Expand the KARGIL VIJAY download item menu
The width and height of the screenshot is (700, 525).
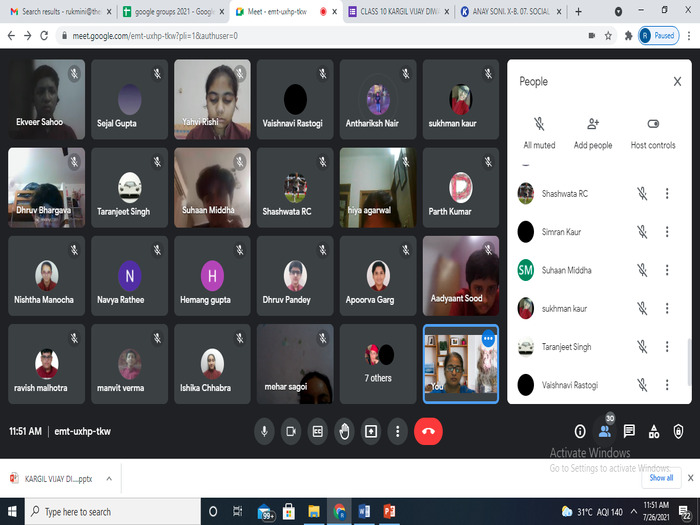click(109, 479)
